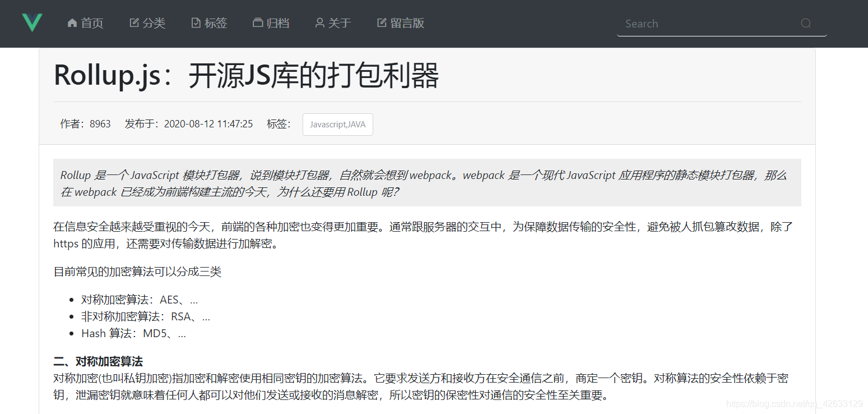Click list item Hash 算法：MD5、…
This screenshot has height=414, width=868.
click(x=134, y=334)
